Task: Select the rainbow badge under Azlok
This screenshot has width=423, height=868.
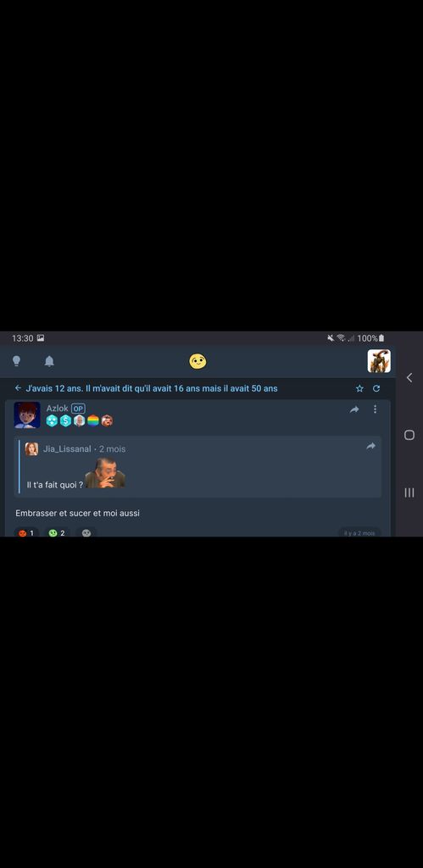Action: click(93, 420)
